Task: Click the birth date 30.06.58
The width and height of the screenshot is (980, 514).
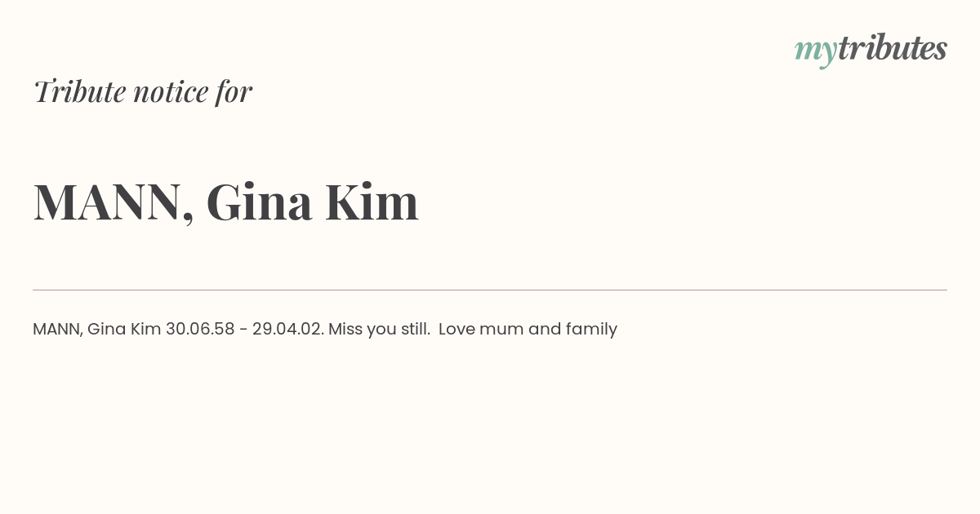Action: 200,330
